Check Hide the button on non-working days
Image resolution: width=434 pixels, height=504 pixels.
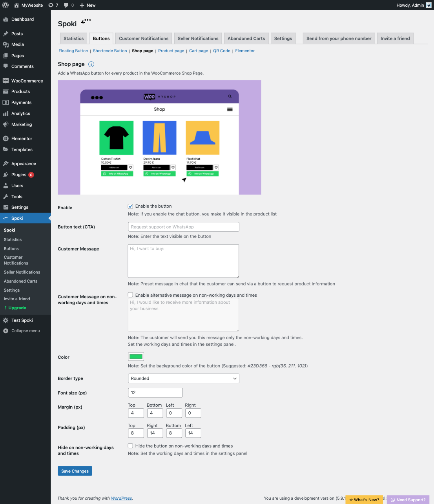(x=130, y=446)
